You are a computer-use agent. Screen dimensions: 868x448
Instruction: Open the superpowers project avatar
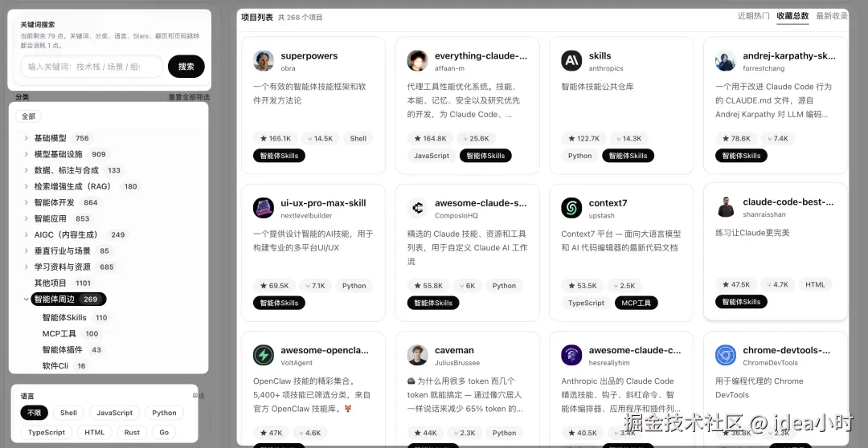pos(264,61)
